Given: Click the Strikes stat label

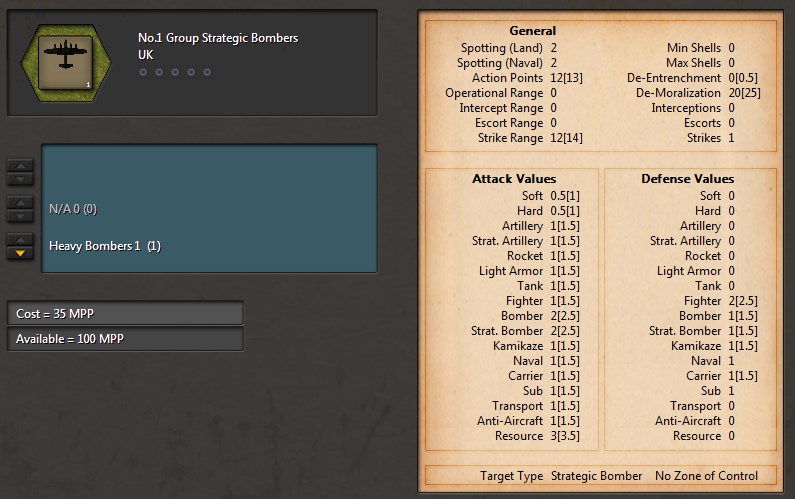Looking at the screenshot, I should (x=704, y=138).
